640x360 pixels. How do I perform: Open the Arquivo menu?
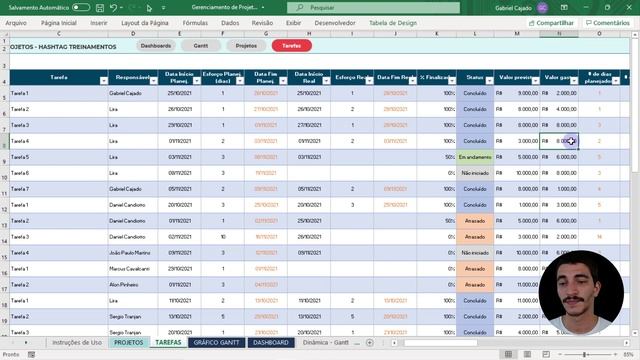[16, 23]
